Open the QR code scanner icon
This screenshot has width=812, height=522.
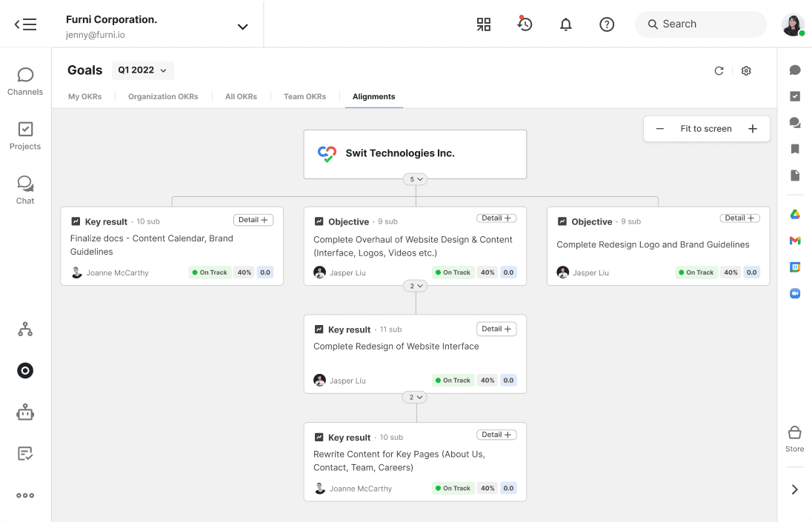[x=484, y=24]
